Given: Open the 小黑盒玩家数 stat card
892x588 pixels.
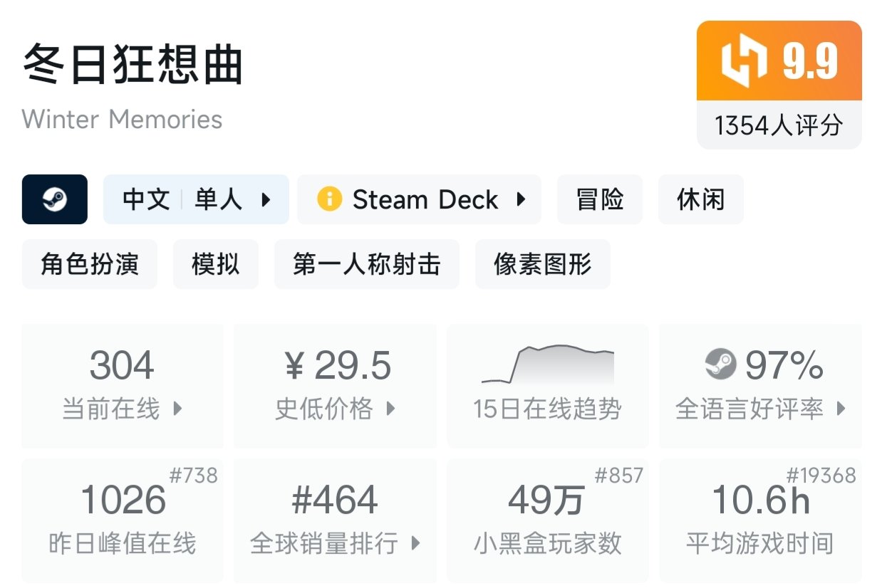Looking at the screenshot, I should (547, 520).
